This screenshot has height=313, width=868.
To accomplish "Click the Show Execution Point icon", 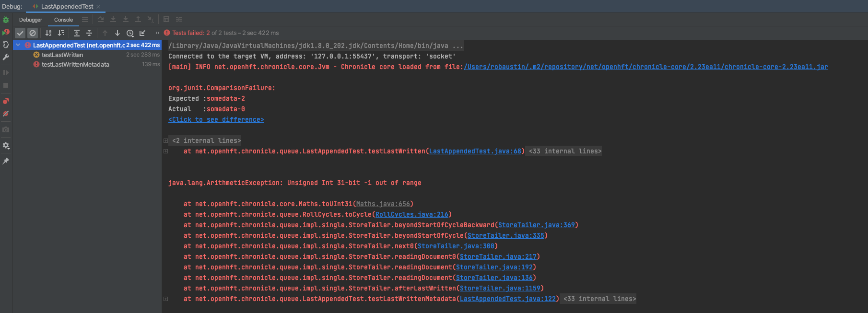I will click(101, 20).
